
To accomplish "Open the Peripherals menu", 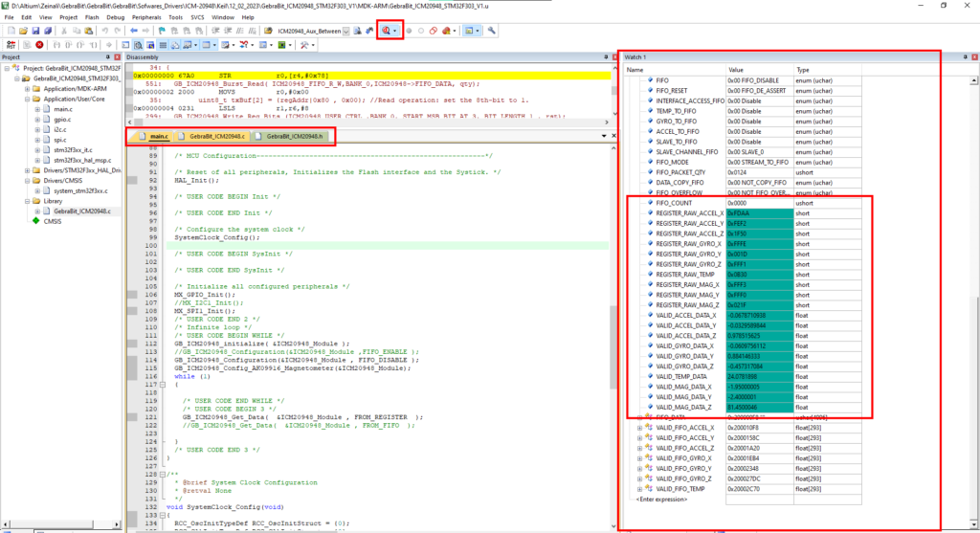I will [x=146, y=17].
